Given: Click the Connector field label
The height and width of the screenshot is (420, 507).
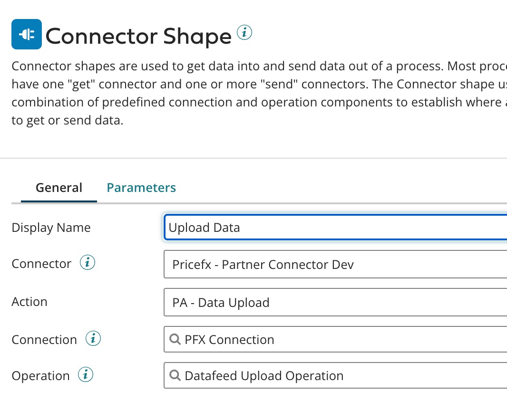Looking at the screenshot, I should 41,264.
